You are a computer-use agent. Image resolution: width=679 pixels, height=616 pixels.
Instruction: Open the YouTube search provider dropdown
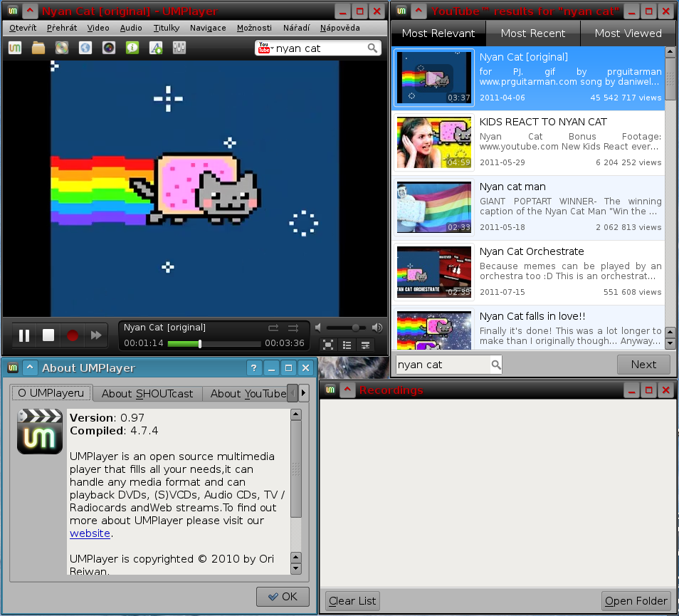[x=265, y=48]
